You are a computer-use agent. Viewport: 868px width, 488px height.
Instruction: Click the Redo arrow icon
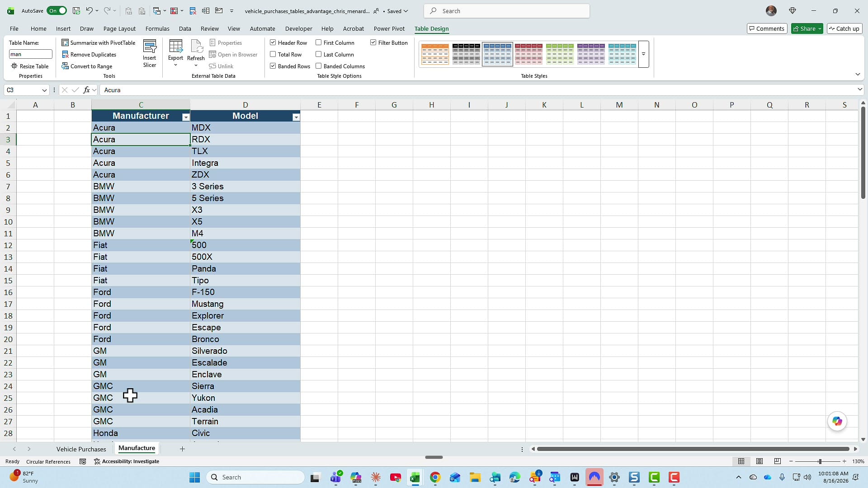[x=107, y=11]
